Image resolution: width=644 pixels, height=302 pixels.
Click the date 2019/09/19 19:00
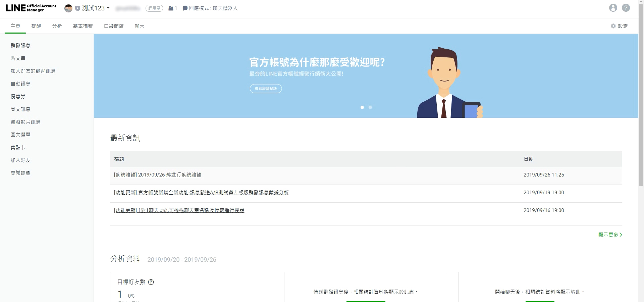coord(544,193)
